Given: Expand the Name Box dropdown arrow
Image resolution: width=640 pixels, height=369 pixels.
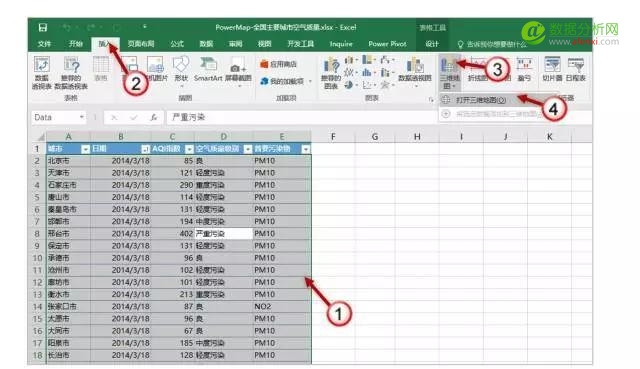Looking at the screenshot, I should [82, 118].
